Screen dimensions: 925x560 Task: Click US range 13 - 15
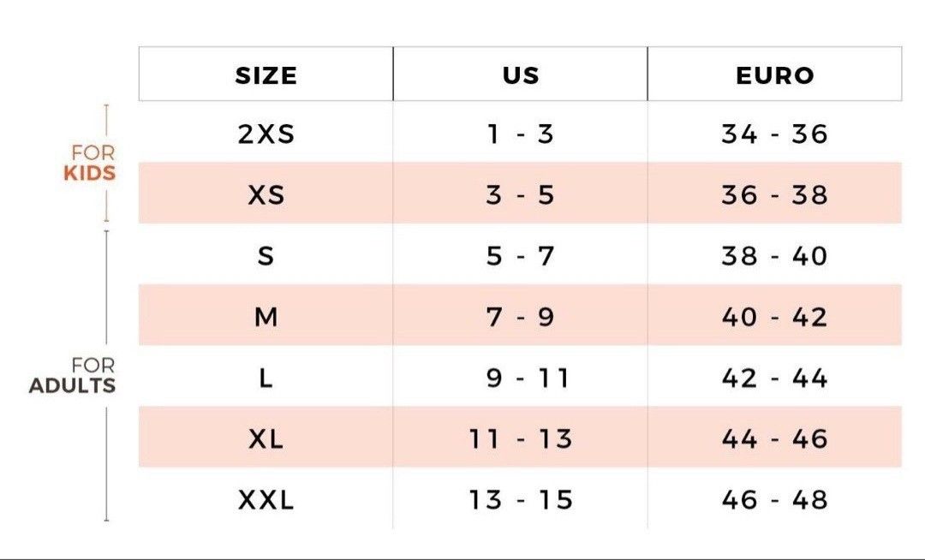pyautogui.click(x=521, y=500)
